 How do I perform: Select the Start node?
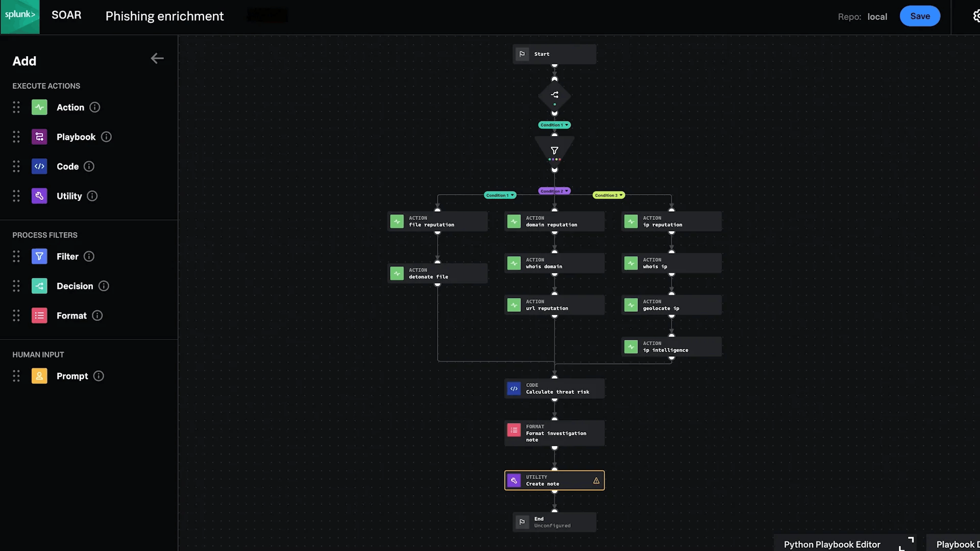tap(554, 54)
